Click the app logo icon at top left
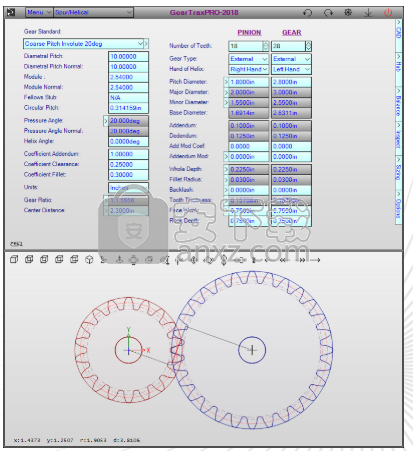 coord(11,12)
